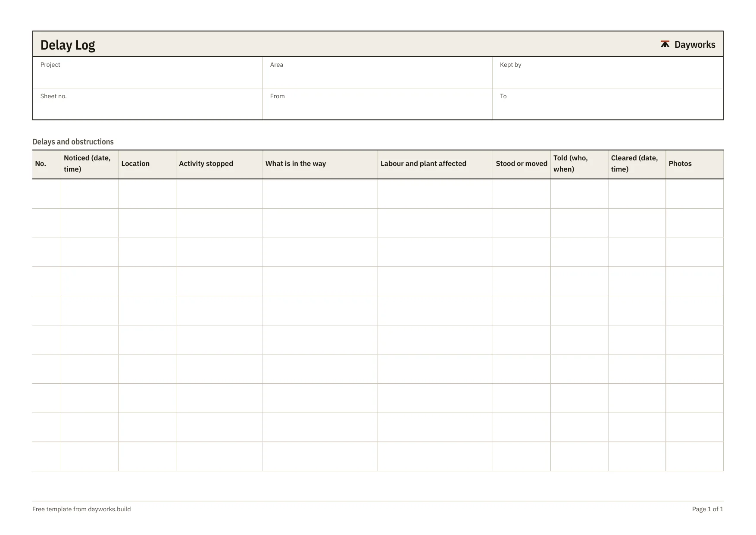Click the No. column header

click(x=47, y=164)
